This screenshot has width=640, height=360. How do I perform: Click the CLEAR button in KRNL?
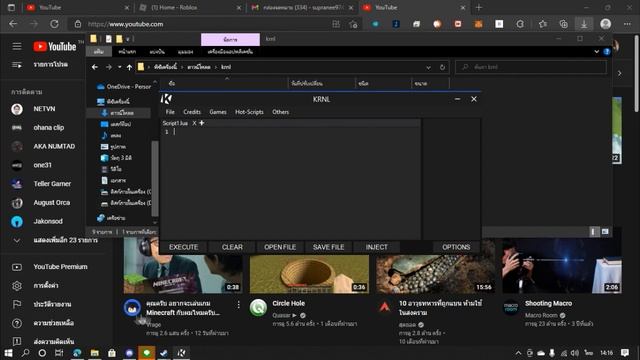pyautogui.click(x=232, y=247)
